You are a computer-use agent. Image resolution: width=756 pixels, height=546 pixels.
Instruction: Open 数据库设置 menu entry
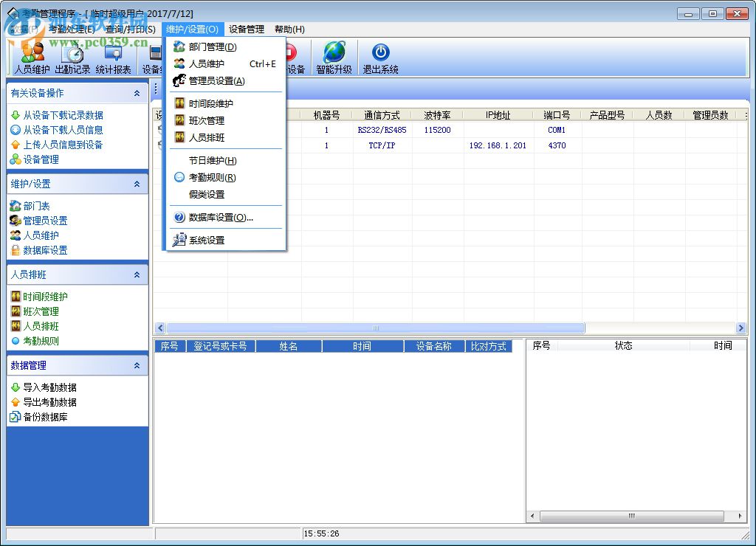(220, 218)
